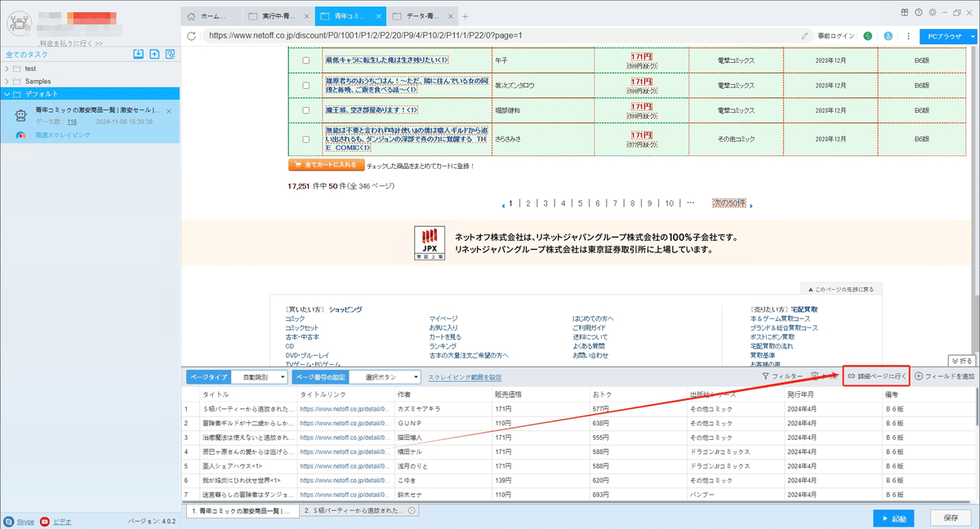
Task: Click the コミックセット footer link
Action: (x=301, y=327)
